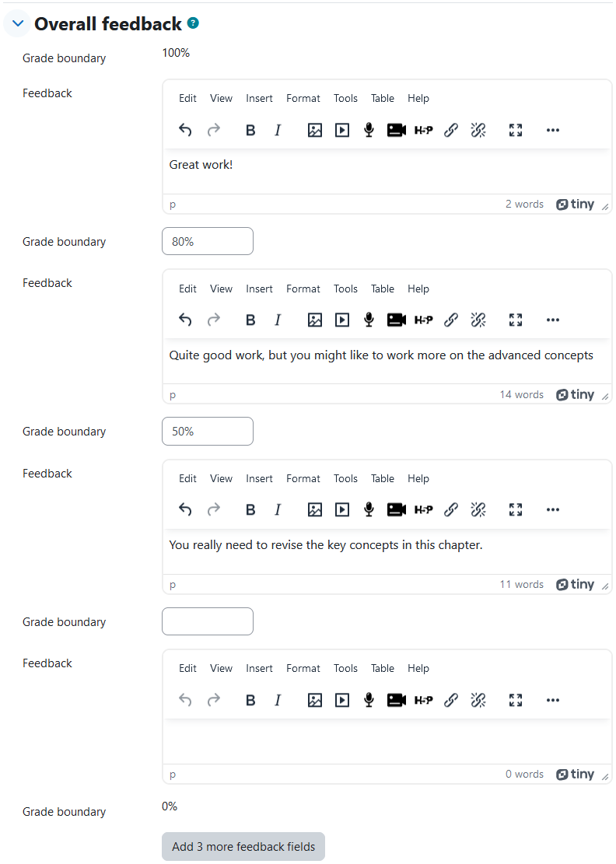Screen dimensions: 616x864
Task: Click the empty grade boundary field
Action: click(207, 621)
